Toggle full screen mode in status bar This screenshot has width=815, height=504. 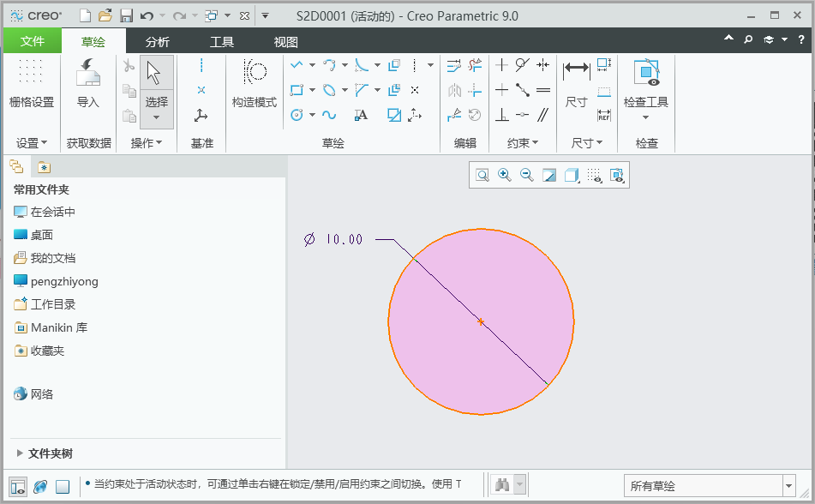tap(63, 486)
